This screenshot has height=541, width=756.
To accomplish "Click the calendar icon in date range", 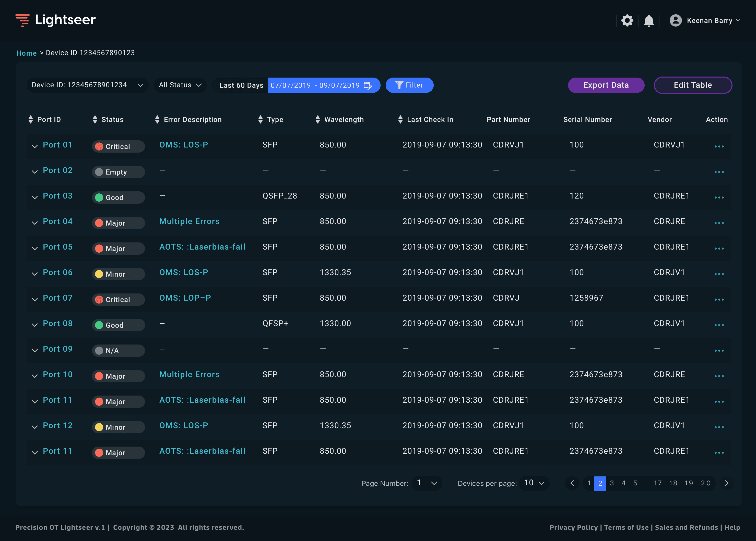I will 367,85.
